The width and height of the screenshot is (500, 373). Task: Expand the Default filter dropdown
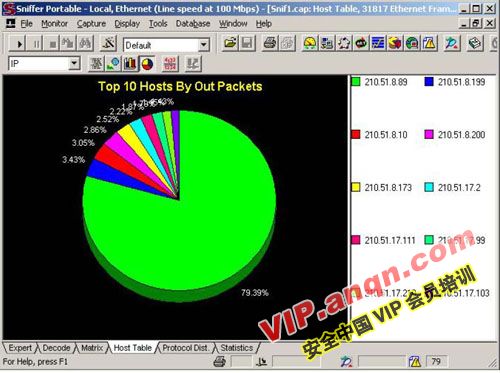coord(203,44)
